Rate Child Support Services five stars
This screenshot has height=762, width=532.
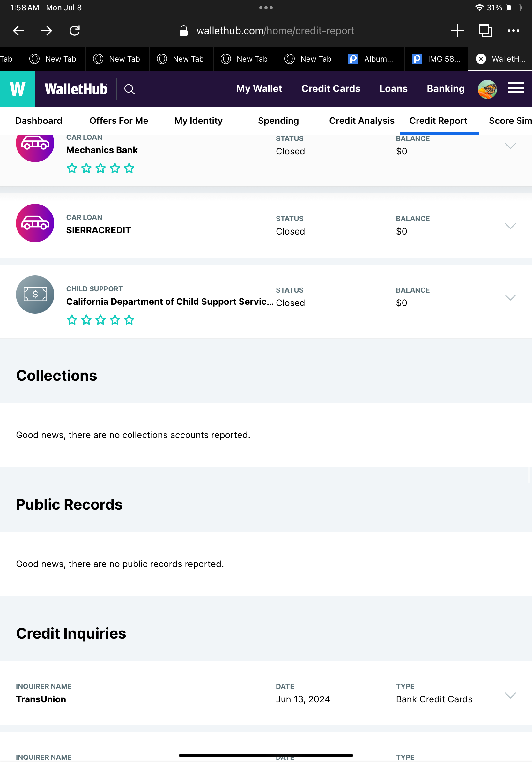tap(129, 320)
